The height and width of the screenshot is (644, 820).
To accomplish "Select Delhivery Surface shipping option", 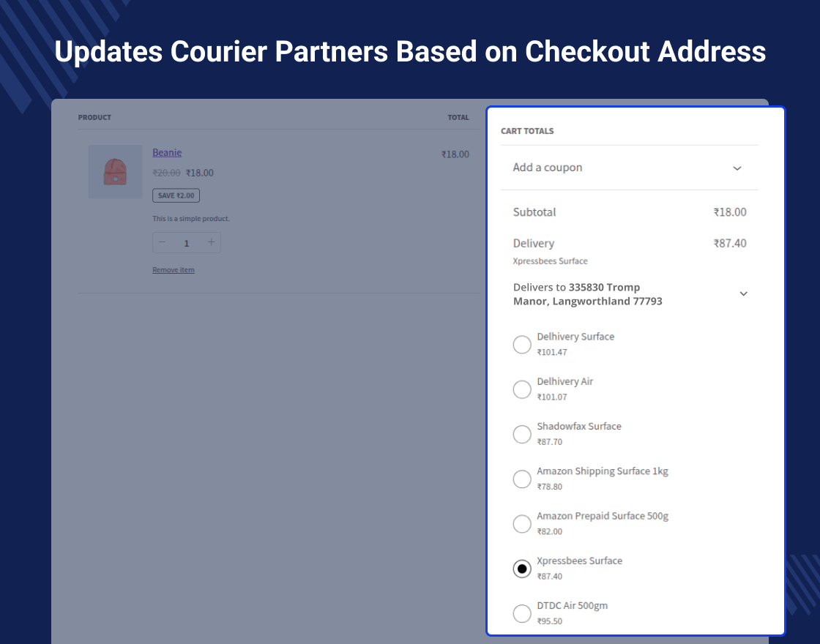I will (x=522, y=344).
